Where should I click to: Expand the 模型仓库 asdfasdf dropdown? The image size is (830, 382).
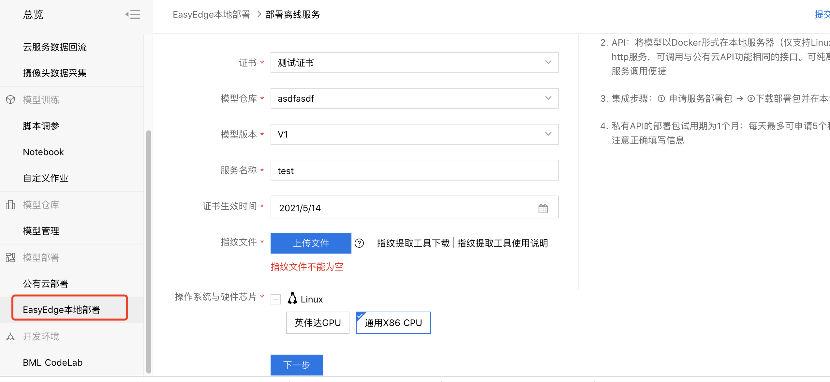coord(414,98)
